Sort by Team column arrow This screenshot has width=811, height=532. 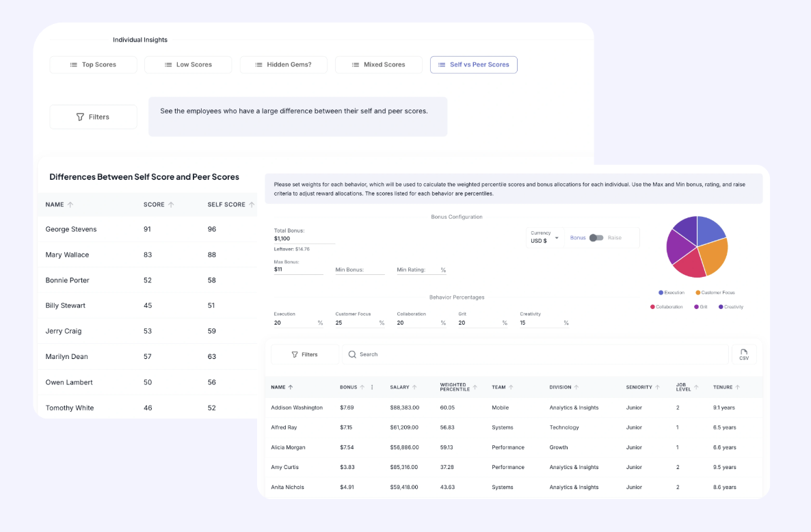511,387
